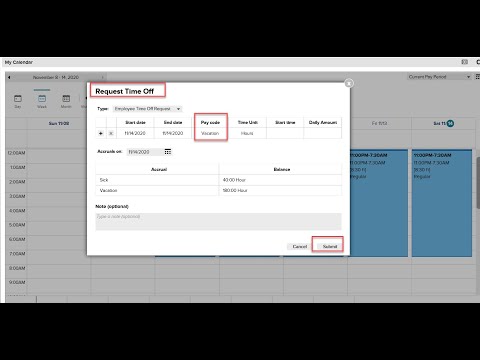480x360 pixels.
Task: Go to next week in My Calendar
Action: click(x=102, y=77)
